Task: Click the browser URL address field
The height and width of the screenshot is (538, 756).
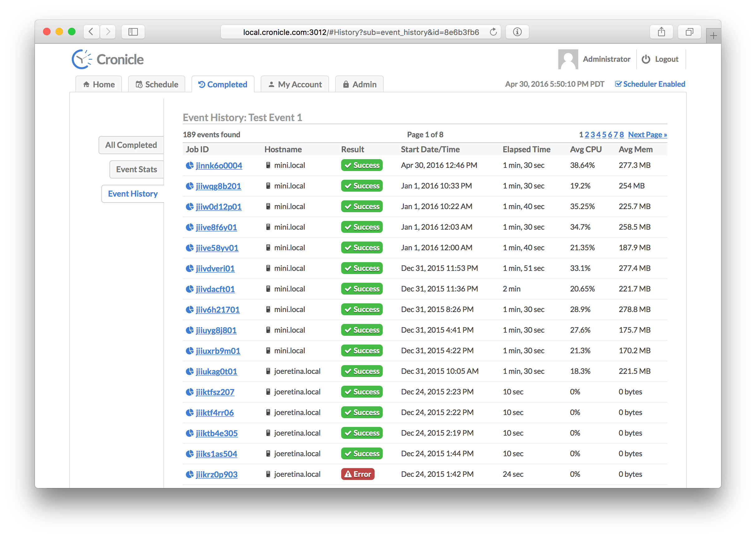Action: coord(361,32)
